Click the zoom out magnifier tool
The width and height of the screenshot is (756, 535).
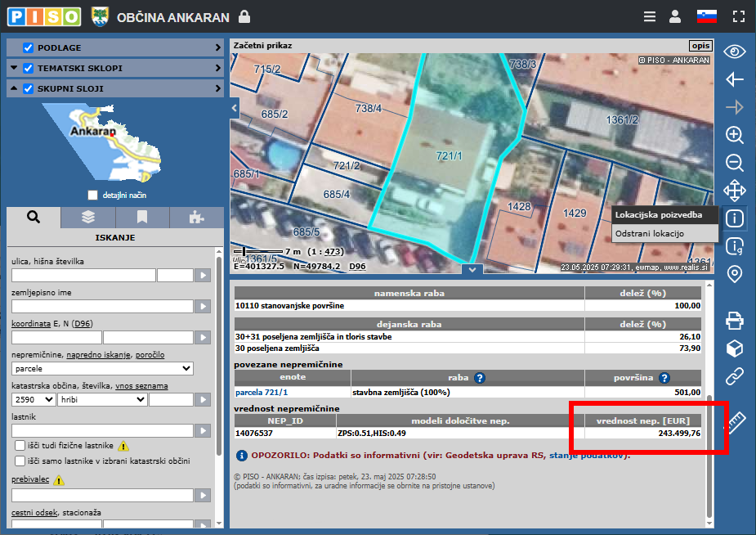[735, 163]
